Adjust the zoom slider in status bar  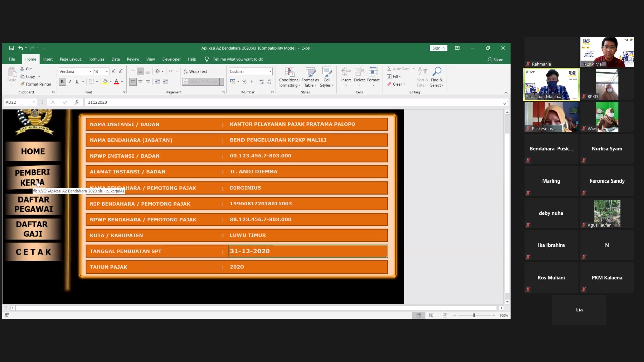[474, 315]
